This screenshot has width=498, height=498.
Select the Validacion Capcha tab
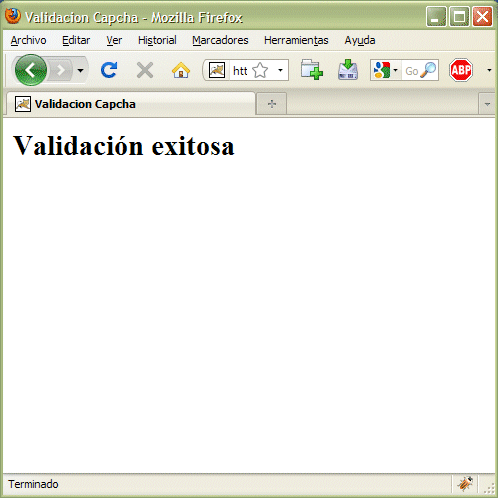pyautogui.click(x=131, y=104)
